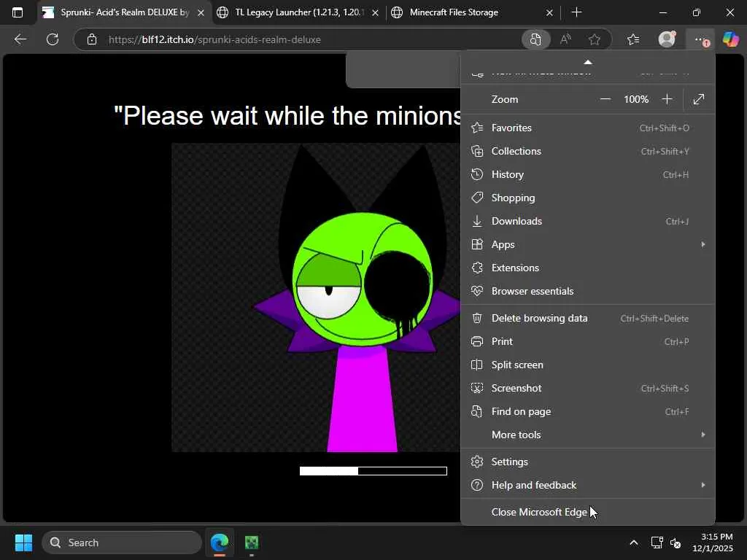
Task: Click the Split screen icon in menu
Action: click(x=477, y=365)
